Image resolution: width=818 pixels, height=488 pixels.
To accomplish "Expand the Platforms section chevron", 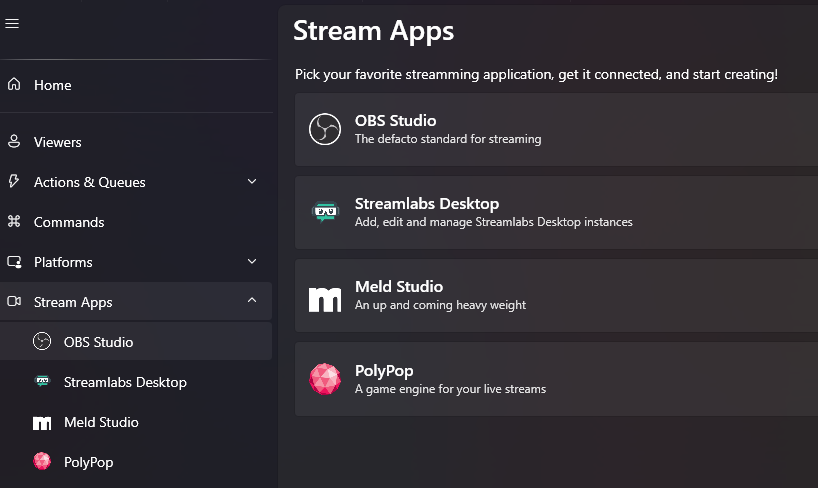I will tap(252, 261).
